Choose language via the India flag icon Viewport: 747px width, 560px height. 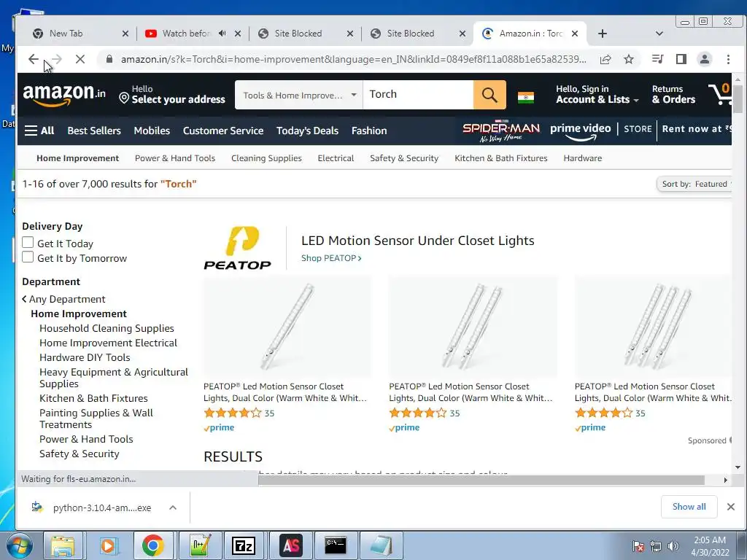526,97
